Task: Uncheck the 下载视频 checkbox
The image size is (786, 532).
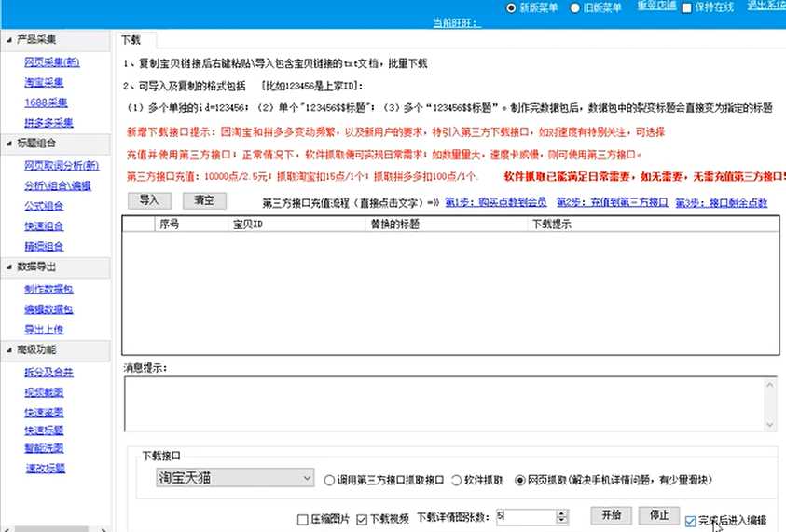Action: pos(361,519)
